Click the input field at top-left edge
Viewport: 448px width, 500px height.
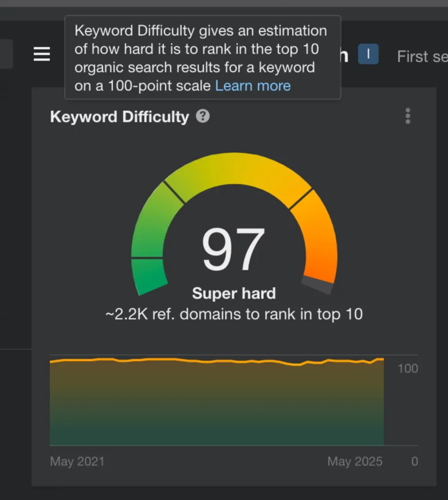6,54
